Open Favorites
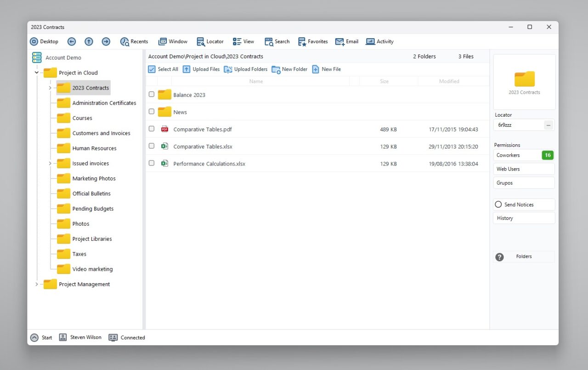 pyautogui.click(x=313, y=41)
